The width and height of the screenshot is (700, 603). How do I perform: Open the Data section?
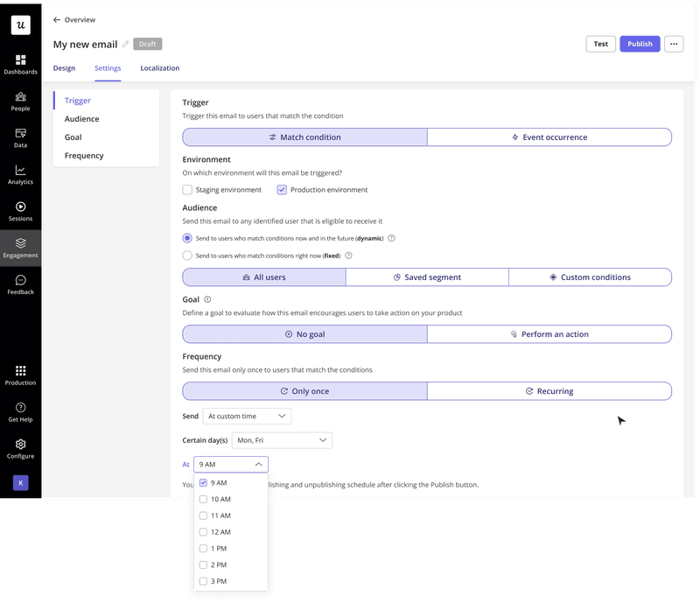(x=20, y=137)
